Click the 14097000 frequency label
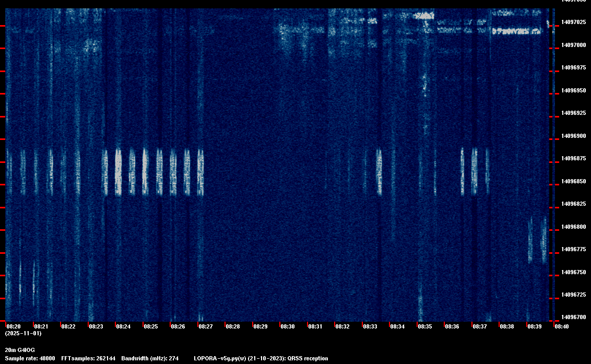591x364 pixels. pyautogui.click(x=574, y=45)
